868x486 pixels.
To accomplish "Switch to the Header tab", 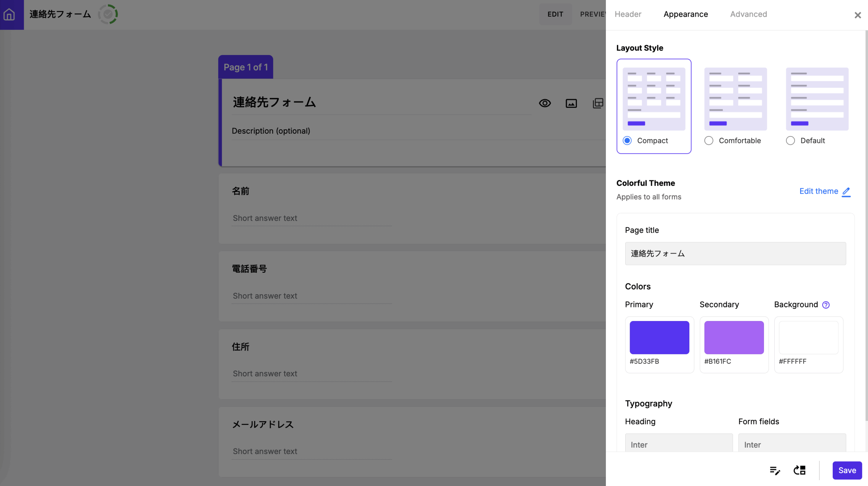I will pyautogui.click(x=628, y=14).
